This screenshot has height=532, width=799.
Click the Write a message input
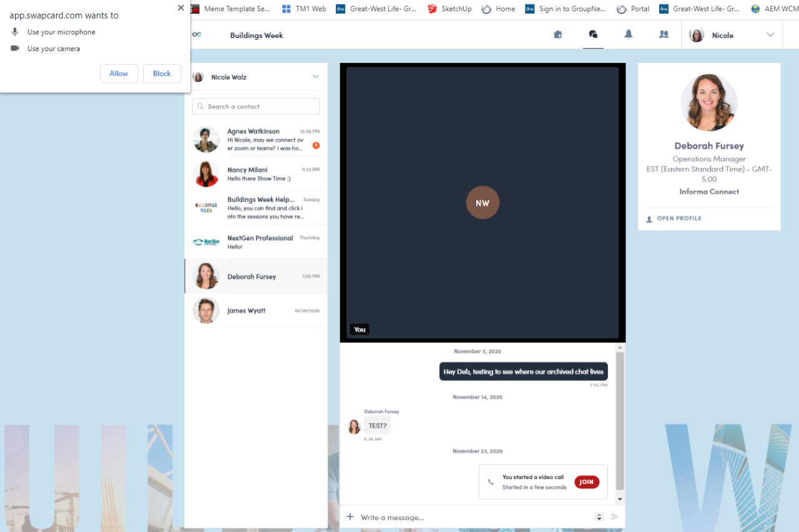474,517
